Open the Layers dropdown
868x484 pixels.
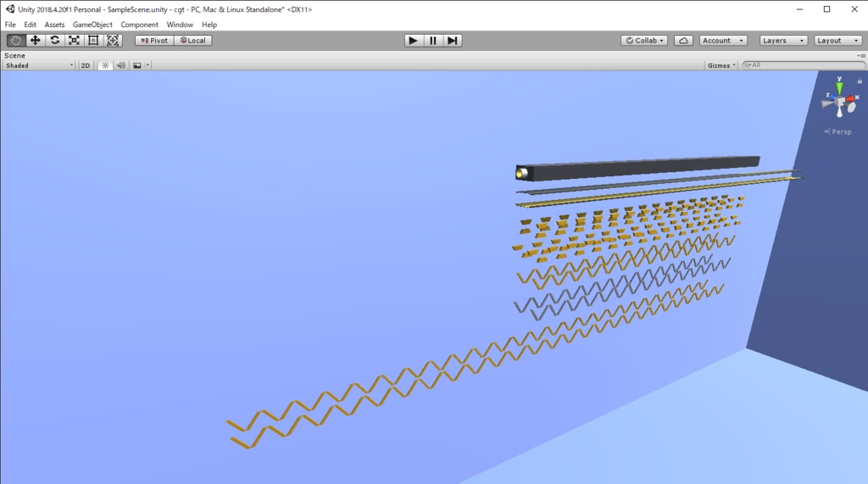tap(782, 41)
